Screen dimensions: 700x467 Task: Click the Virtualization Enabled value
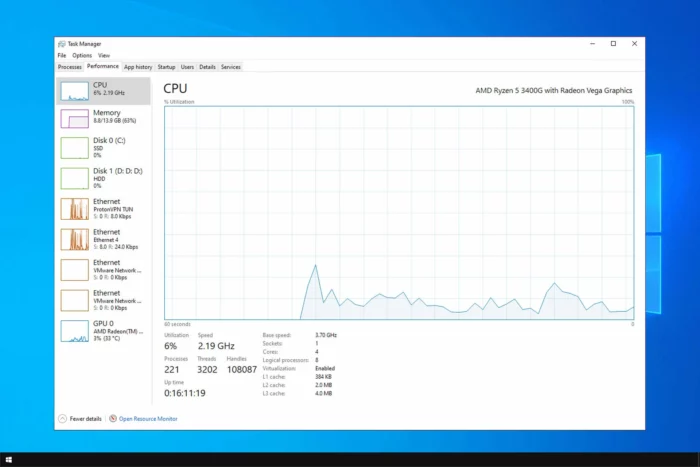point(325,368)
